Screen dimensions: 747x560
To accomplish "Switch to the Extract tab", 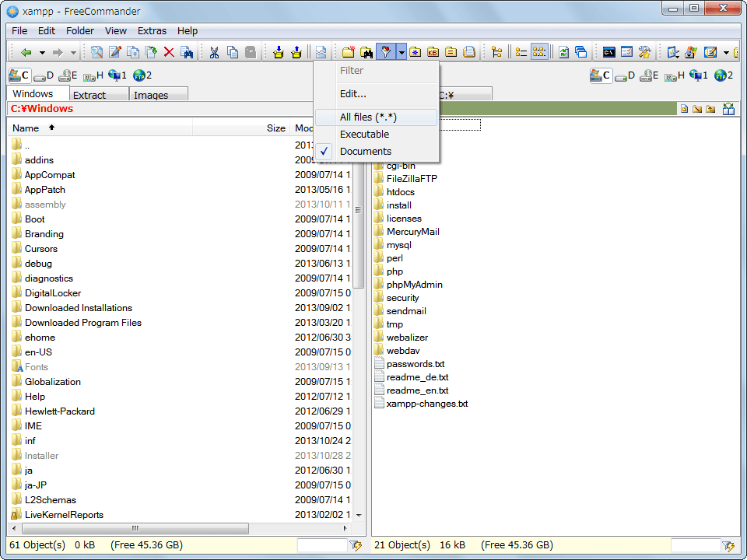I will coord(99,95).
